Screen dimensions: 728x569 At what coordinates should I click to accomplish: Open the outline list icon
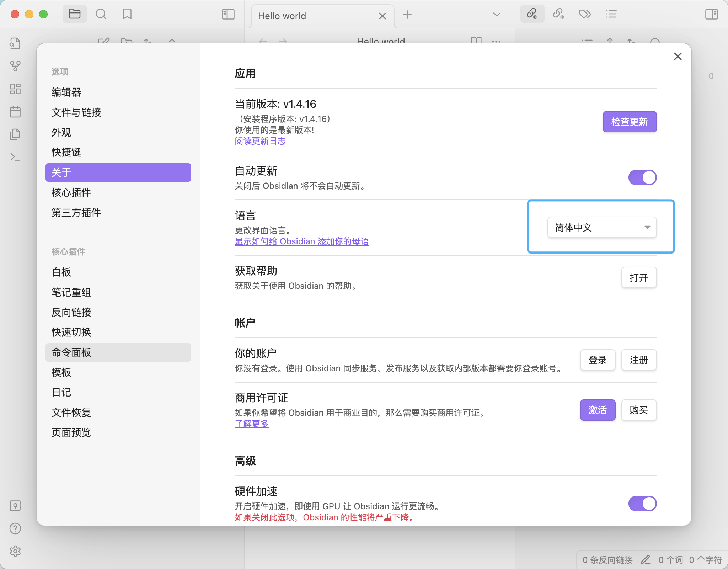[611, 14]
